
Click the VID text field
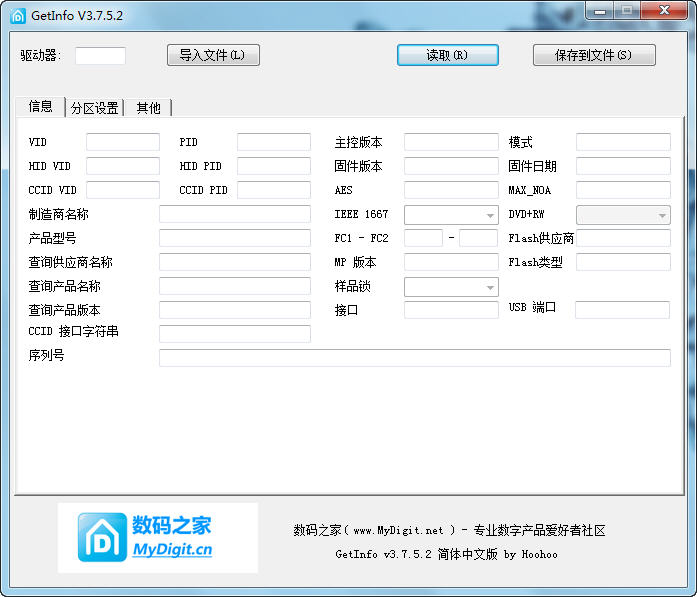(x=122, y=142)
